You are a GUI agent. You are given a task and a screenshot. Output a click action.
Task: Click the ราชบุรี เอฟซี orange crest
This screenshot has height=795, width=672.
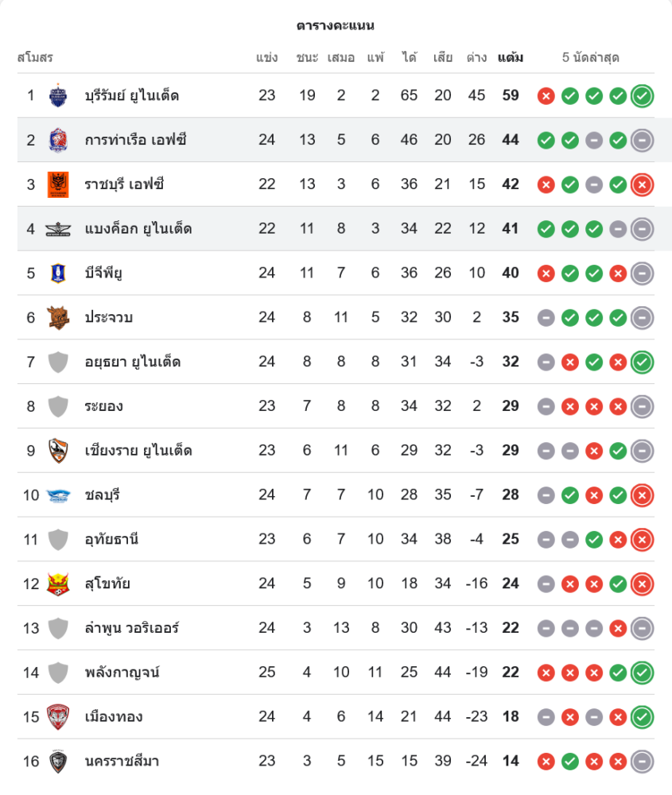click(x=58, y=184)
